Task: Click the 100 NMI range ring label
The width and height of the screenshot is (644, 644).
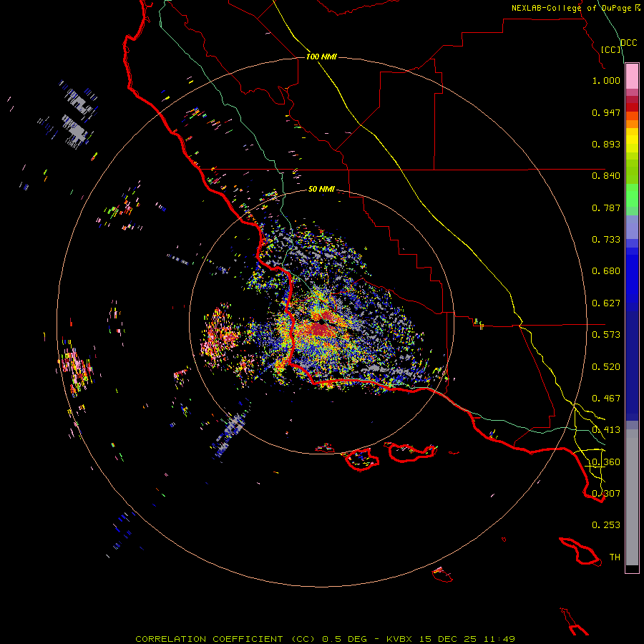Action: coord(321,57)
